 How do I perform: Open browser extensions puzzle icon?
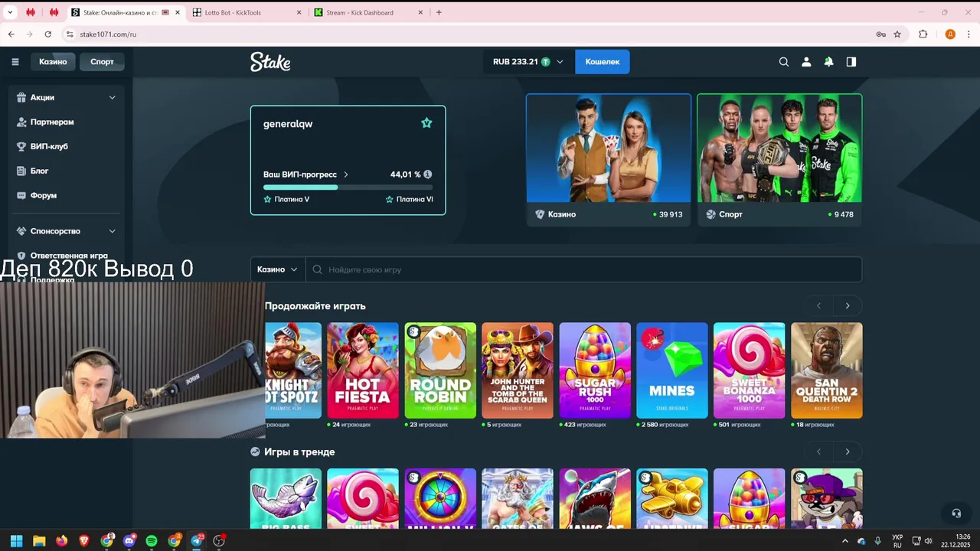(x=923, y=34)
